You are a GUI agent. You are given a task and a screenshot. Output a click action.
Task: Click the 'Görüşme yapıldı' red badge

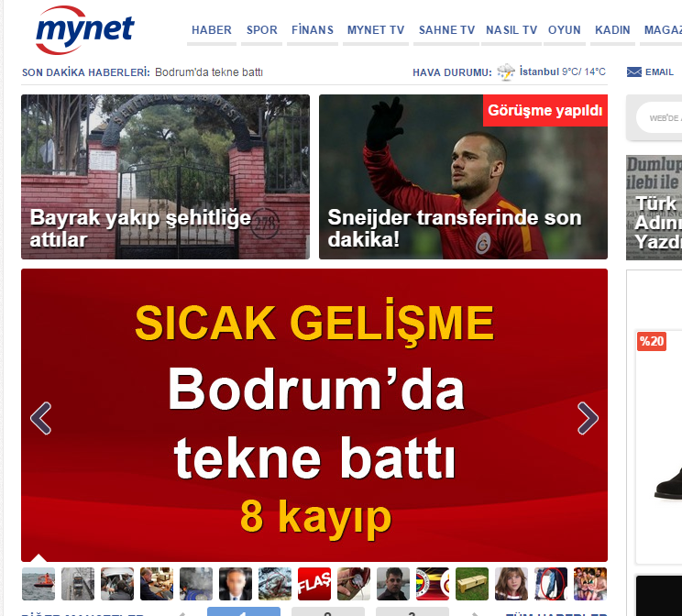[545, 111]
